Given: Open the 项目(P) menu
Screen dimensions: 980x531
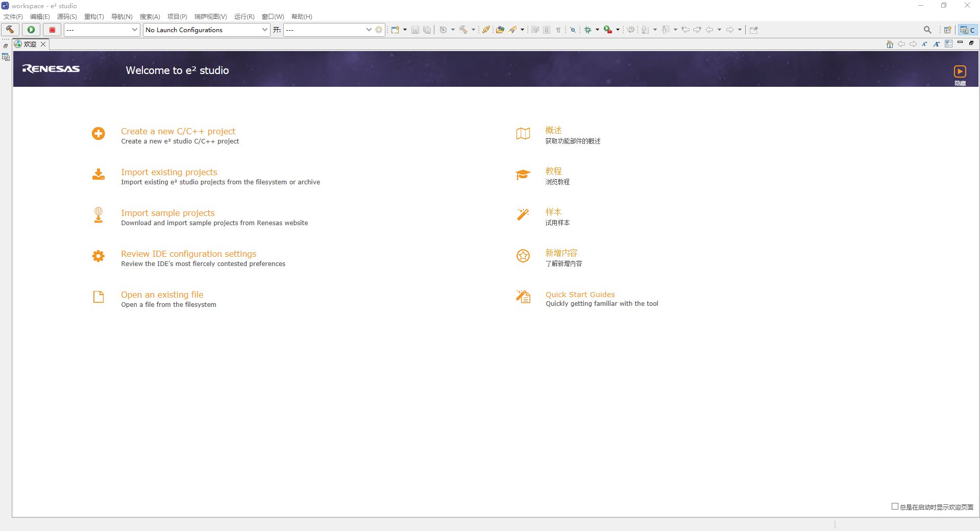Looking at the screenshot, I should click(x=177, y=17).
